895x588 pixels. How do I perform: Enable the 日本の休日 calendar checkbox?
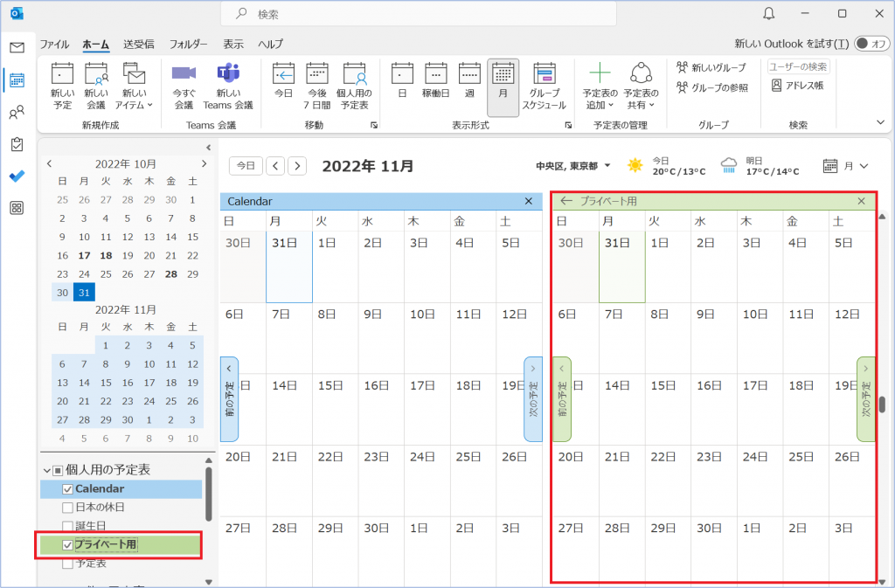(68, 508)
